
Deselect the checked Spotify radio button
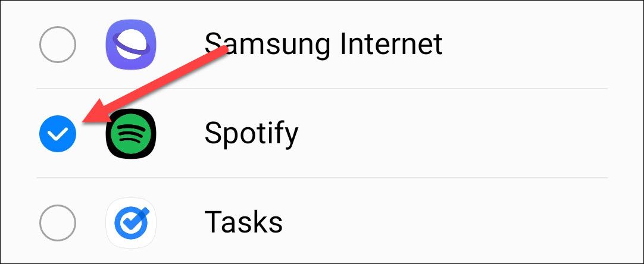58,133
